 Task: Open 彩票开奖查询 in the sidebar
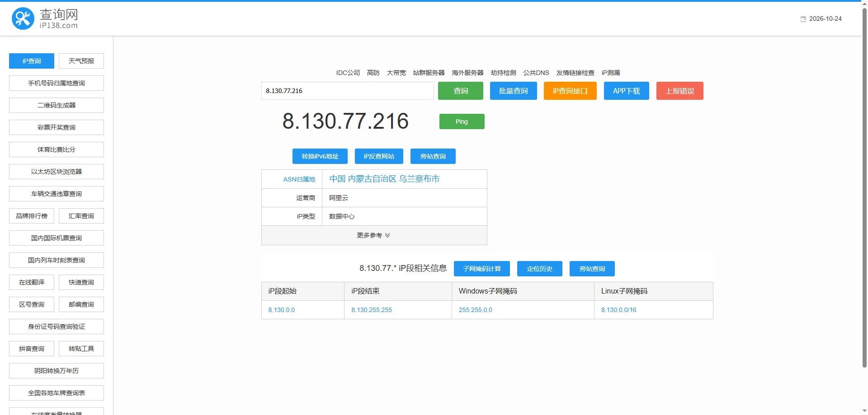point(57,127)
